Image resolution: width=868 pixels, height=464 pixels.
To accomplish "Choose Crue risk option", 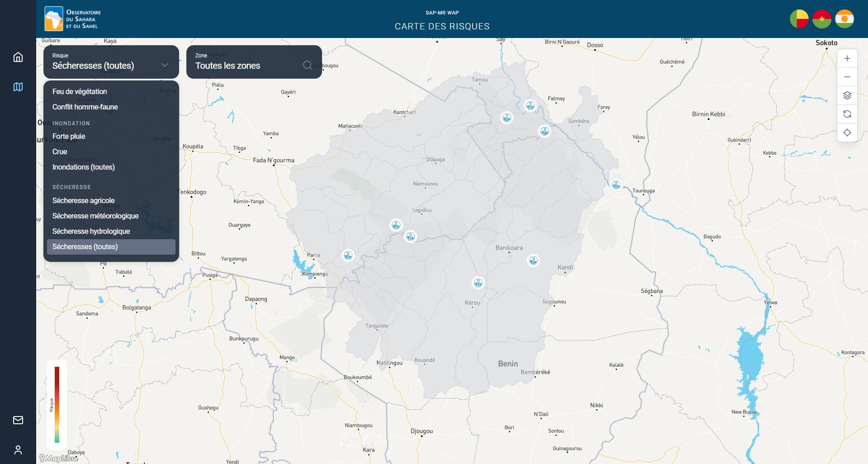I will tap(111, 152).
